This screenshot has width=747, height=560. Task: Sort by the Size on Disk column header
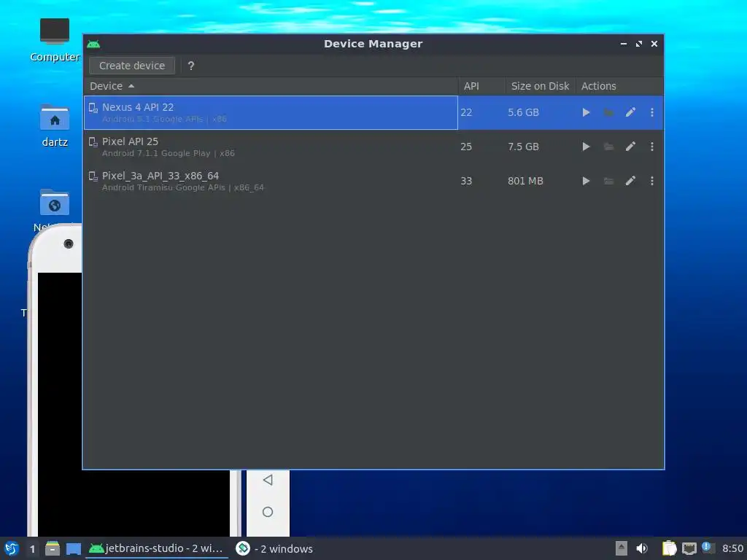click(x=541, y=86)
